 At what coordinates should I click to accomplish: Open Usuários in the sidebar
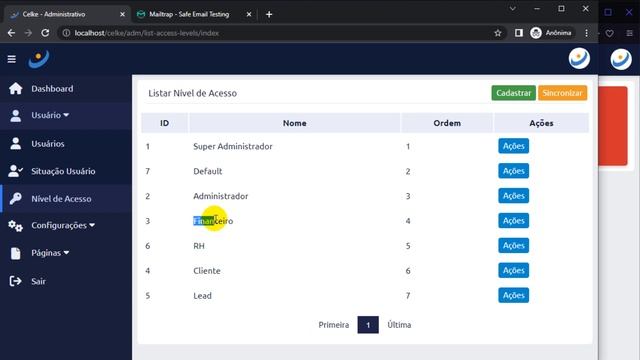click(x=48, y=144)
